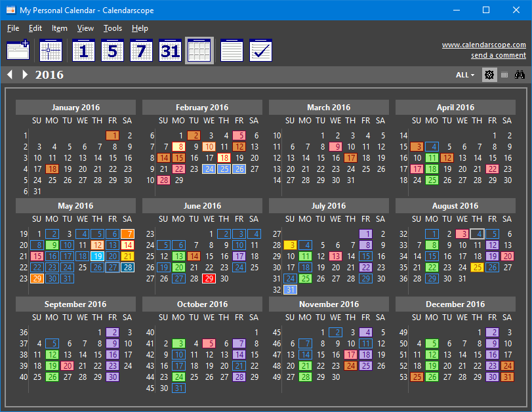Viewport: 532px width, 412px height.
Task: Click the Go to Date crosshair icon
Action: pos(51,51)
